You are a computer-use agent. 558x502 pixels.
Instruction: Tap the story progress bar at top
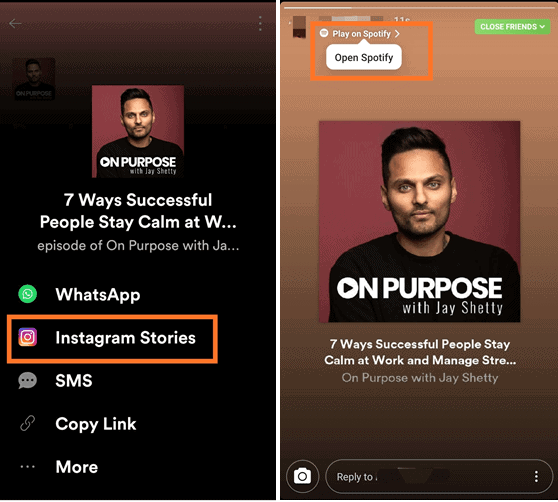418,7
